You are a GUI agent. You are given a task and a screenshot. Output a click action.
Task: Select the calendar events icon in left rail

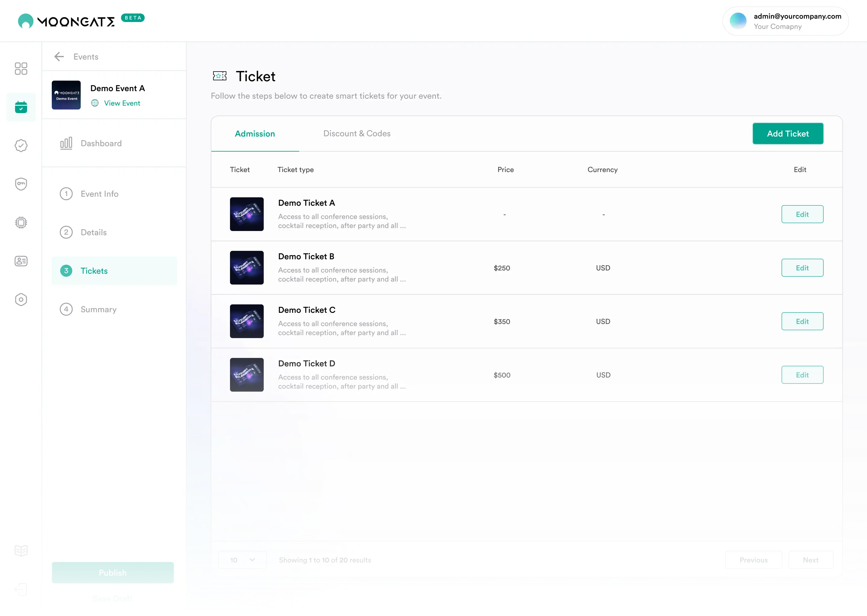point(21,107)
